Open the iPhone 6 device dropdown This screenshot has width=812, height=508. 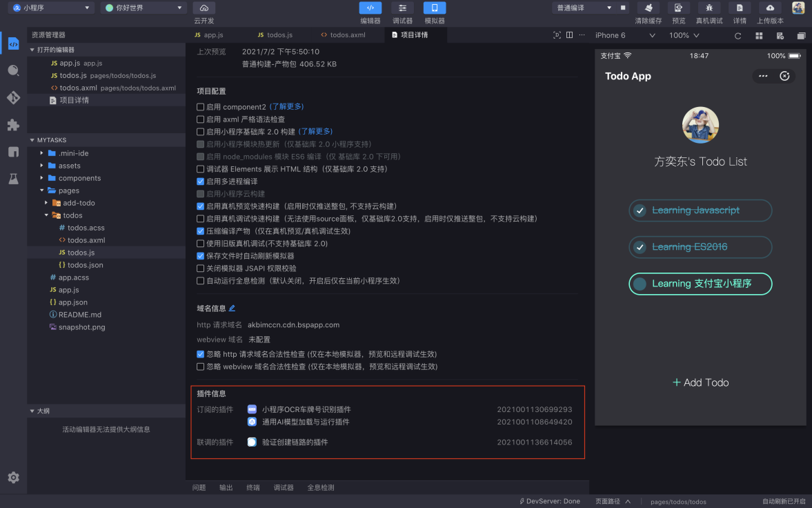[x=625, y=35]
